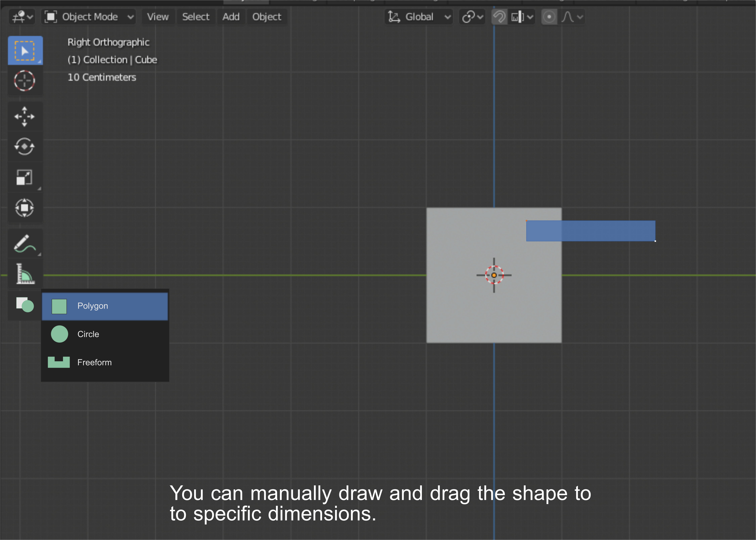Click the blue drawn rectangle shape
The image size is (756, 540).
click(591, 231)
